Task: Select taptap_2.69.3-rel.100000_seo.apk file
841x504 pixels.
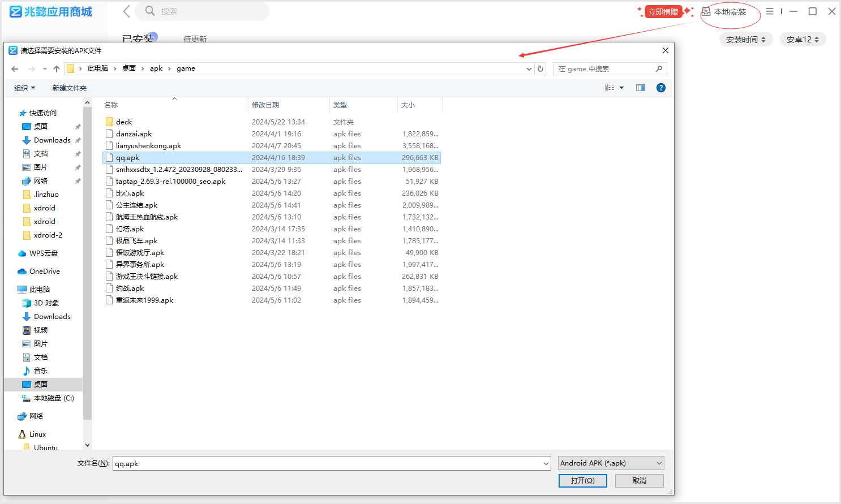Action: coord(170,182)
